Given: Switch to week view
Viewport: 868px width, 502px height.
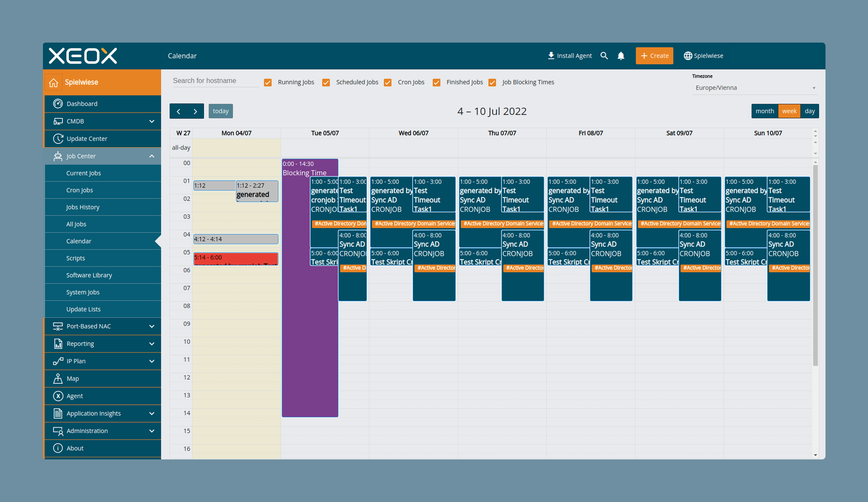Looking at the screenshot, I should click(x=789, y=111).
